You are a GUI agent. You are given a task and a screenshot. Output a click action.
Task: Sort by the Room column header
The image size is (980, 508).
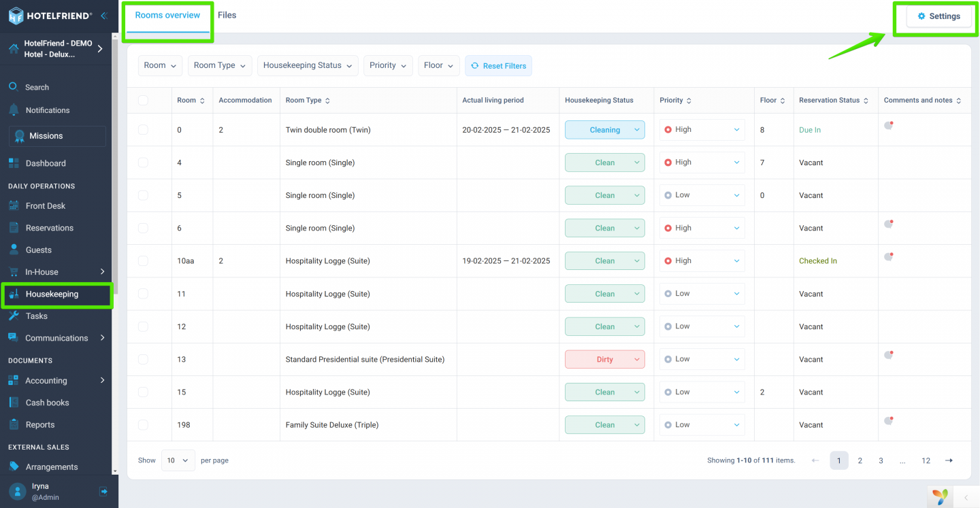[x=191, y=100]
